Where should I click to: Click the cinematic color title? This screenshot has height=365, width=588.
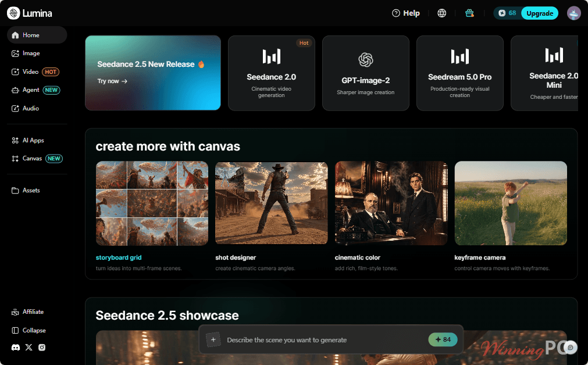357,257
